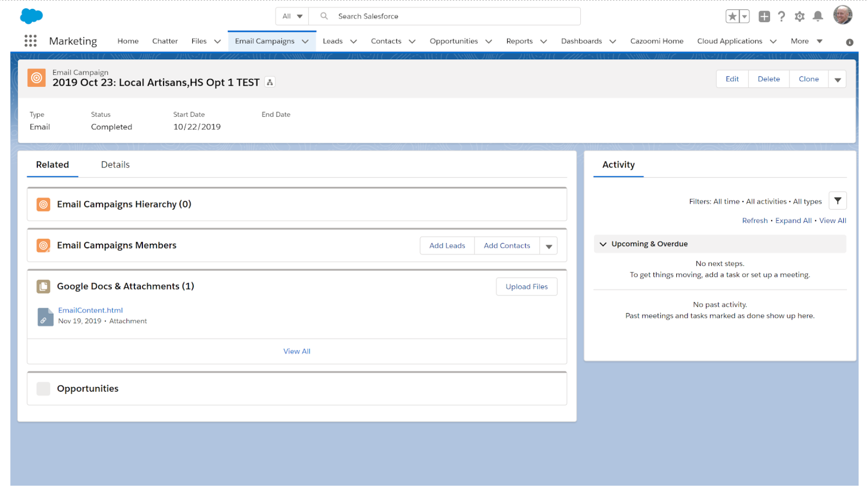Select the Activity tab
This screenshot has height=502, width=868.
click(618, 165)
